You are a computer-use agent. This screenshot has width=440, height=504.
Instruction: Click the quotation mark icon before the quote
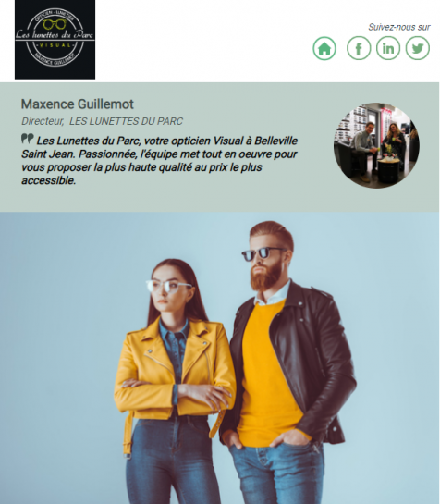coord(28,139)
